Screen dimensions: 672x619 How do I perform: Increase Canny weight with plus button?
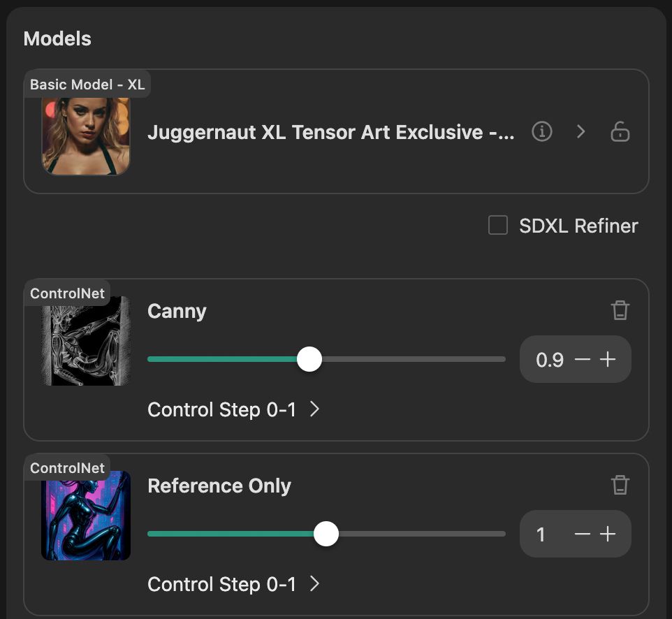[x=608, y=360]
